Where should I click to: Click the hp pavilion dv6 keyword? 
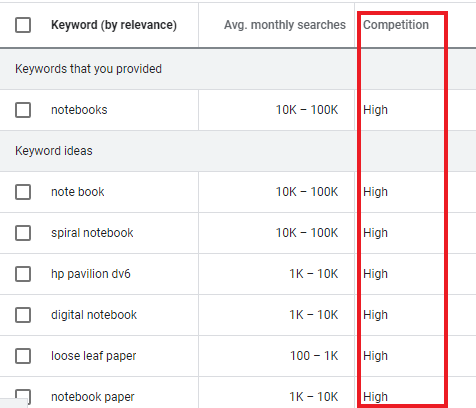coord(91,274)
